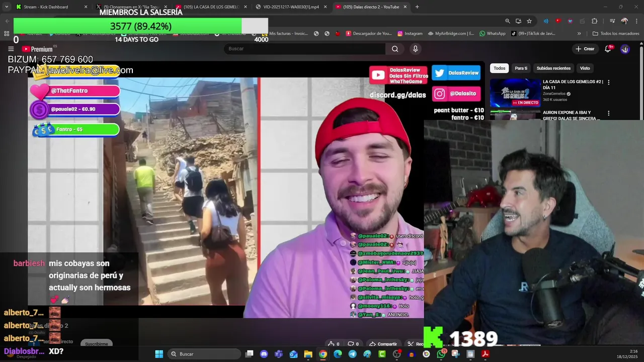Switch to the Clonazepam en X tab
644x362 pixels.
[x=131, y=7]
